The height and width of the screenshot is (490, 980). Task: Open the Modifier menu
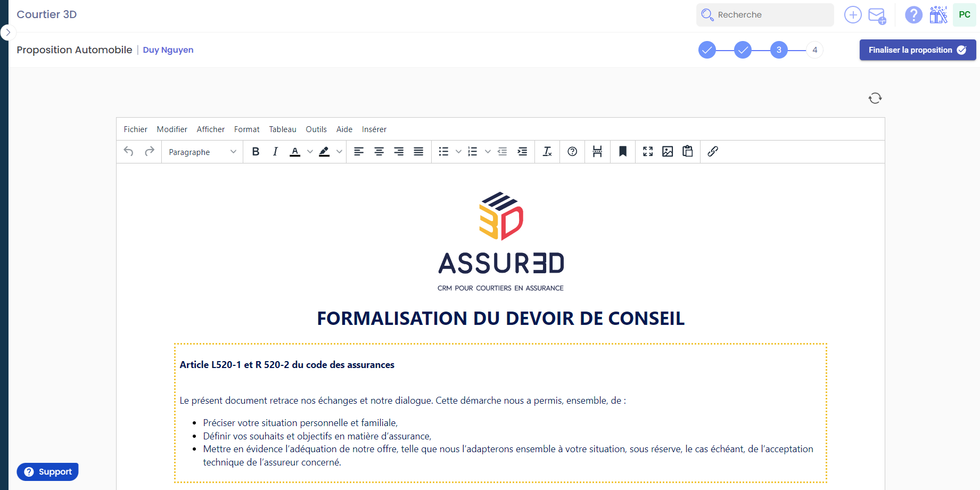172,129
